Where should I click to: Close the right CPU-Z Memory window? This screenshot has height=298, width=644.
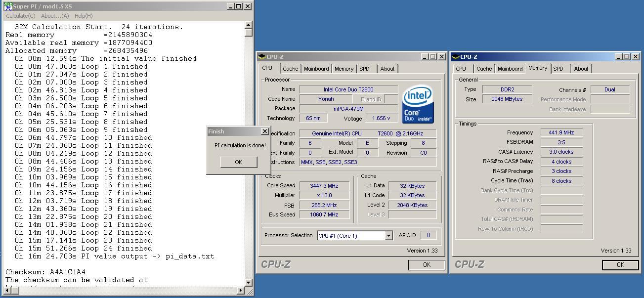(635, 57)
